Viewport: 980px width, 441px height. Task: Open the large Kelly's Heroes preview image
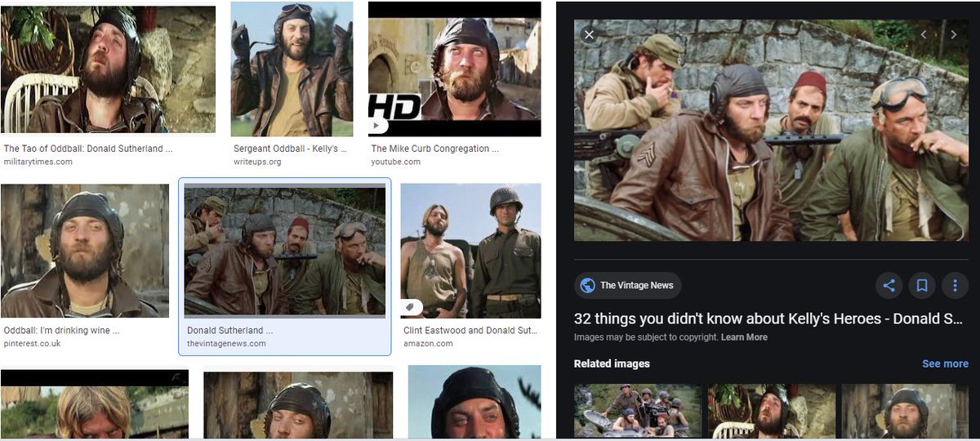[x=771, y=131]
